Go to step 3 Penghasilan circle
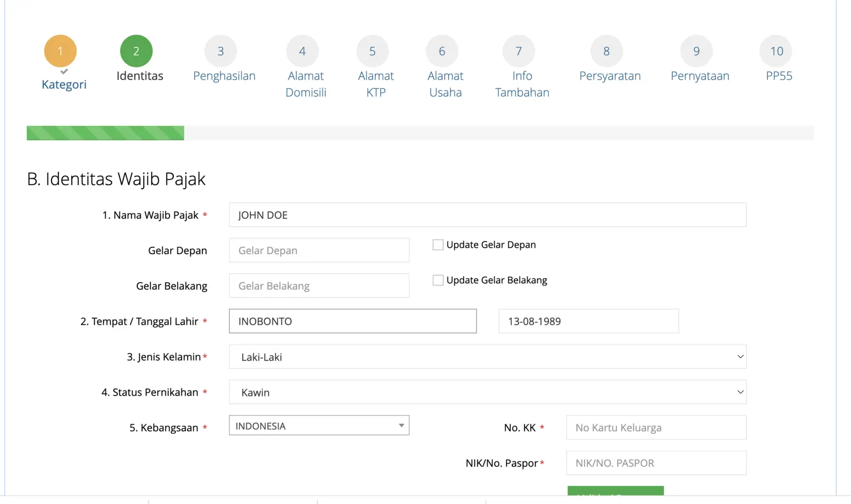Viewport: 851px width, 504px height. click(x=221, y=51)
